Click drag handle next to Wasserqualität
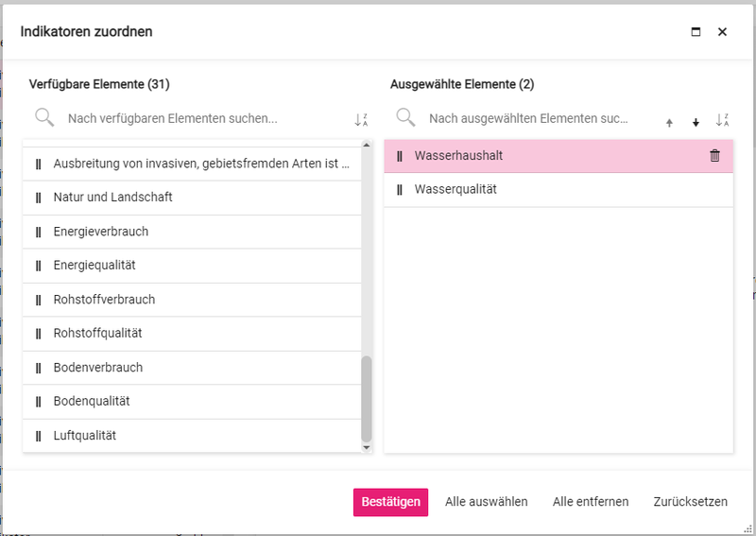The width and height of the screenshot is (756, 536). (400, 190)
